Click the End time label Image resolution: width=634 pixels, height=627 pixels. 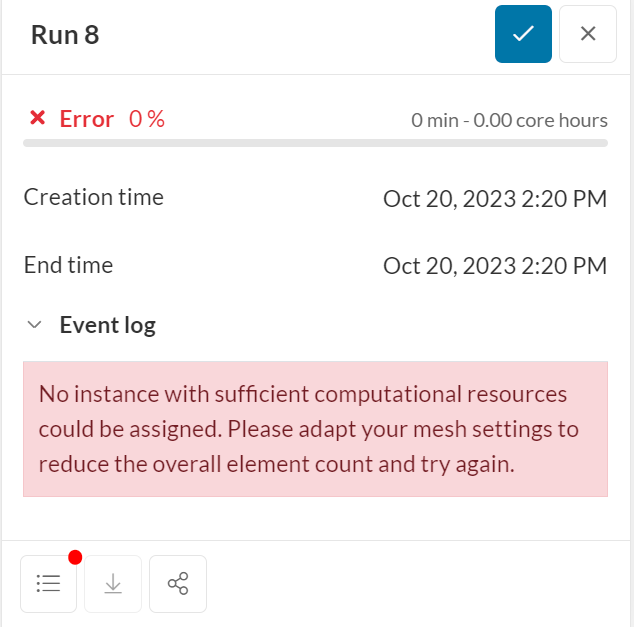pyautogui.click(x=68, y=265)
